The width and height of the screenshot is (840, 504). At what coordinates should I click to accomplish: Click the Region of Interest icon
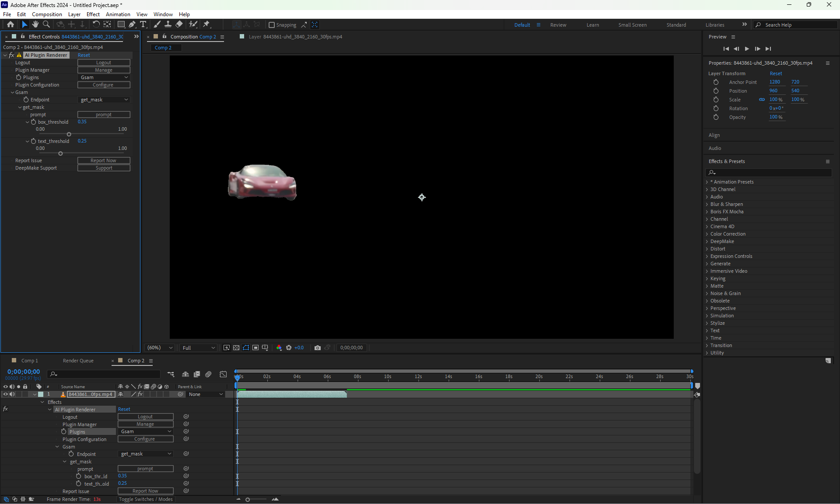[255, 348]
